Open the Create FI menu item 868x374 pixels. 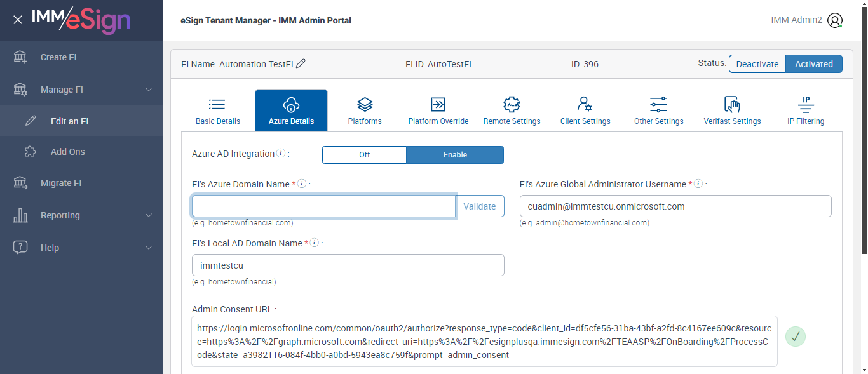(x=81, y=57)
